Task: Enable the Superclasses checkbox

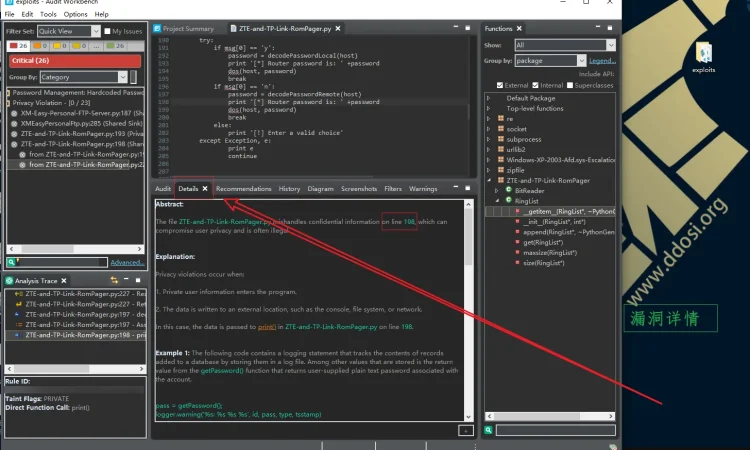Action: point(570,85)
